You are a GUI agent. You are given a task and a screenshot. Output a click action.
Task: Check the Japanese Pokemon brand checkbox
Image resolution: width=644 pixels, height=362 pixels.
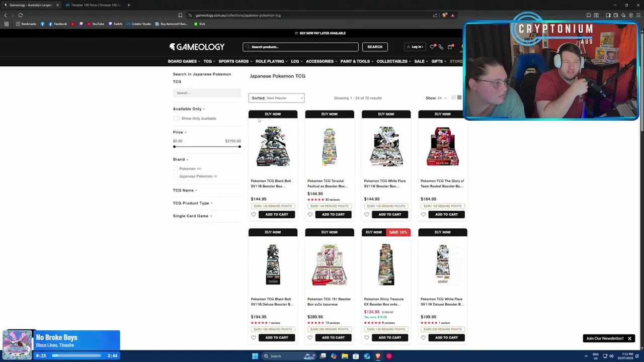(x=176, y=176)
